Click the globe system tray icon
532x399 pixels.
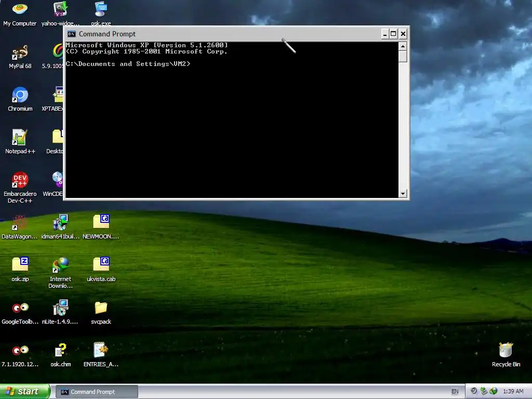coord(494,391)
